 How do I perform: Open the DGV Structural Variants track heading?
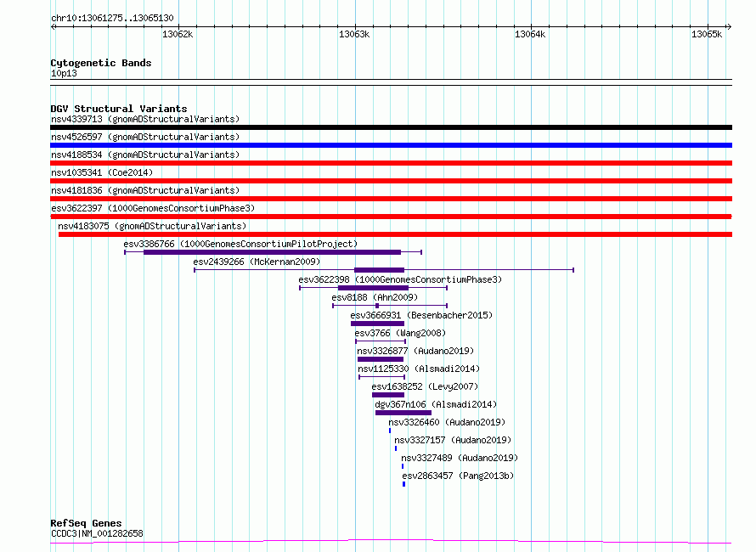coord(119,109)
